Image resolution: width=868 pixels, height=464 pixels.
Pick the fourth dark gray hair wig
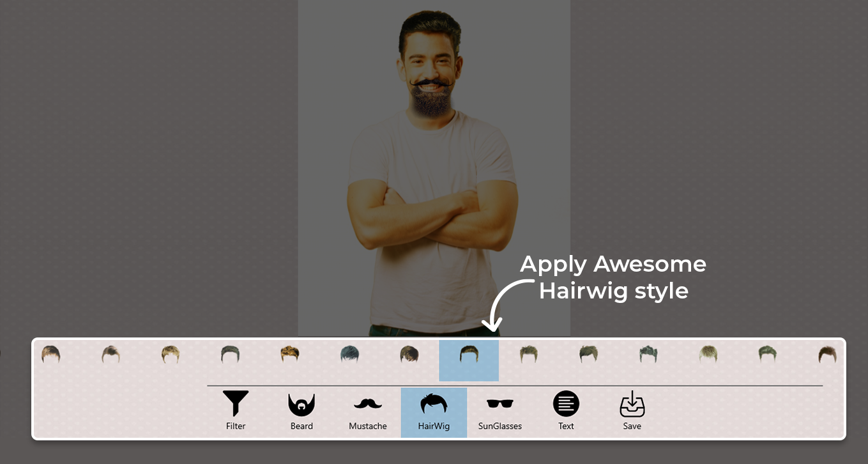(230, 354)
